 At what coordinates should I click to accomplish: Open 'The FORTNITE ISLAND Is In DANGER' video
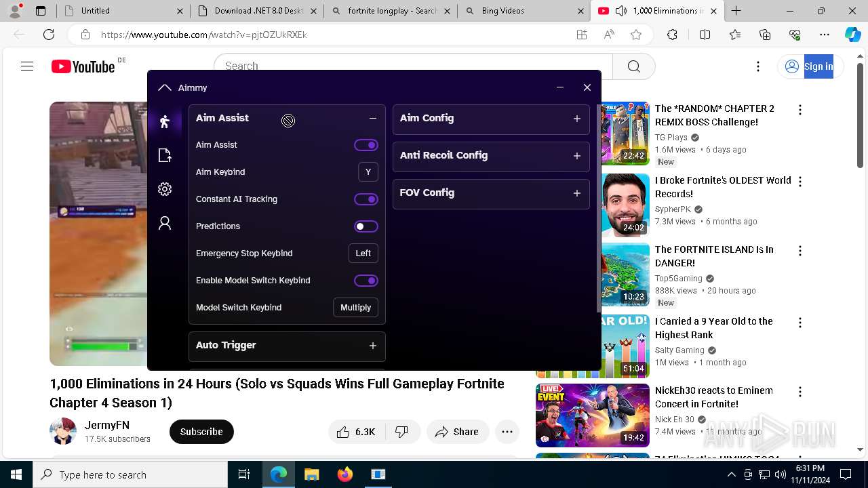[x=714, y=256]
